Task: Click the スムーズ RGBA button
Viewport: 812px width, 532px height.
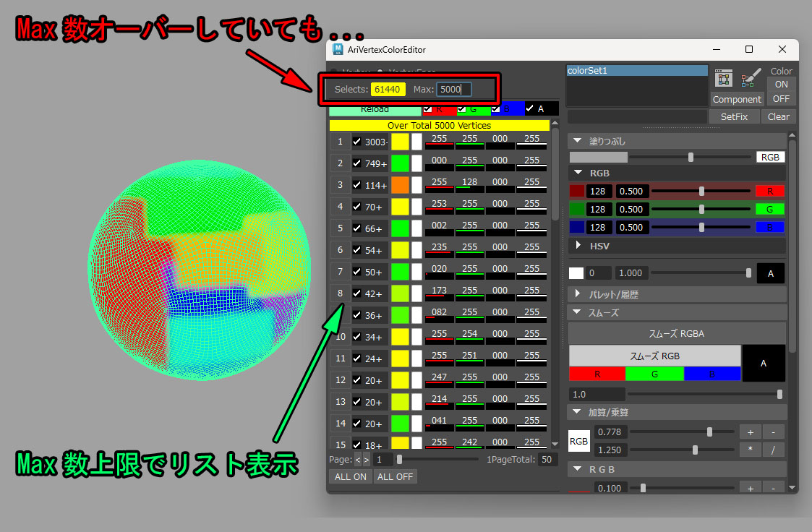Action: click(676, 334)
